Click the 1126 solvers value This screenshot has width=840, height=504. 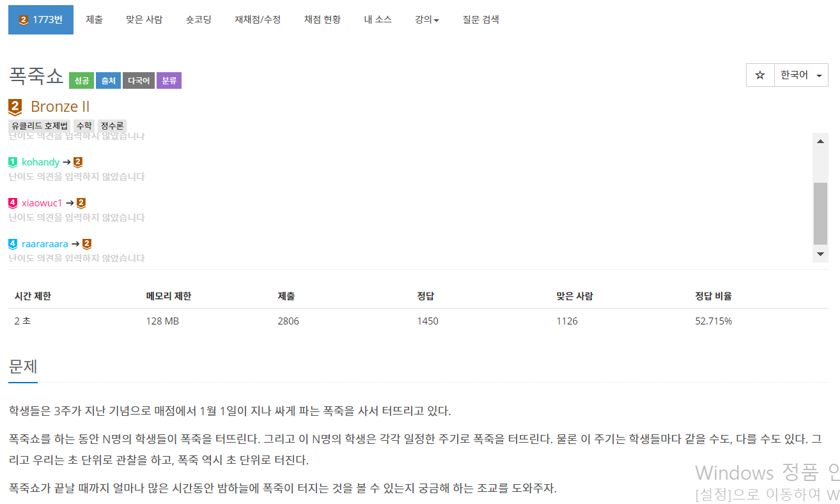pyautogui.click(x=567, y=321)
